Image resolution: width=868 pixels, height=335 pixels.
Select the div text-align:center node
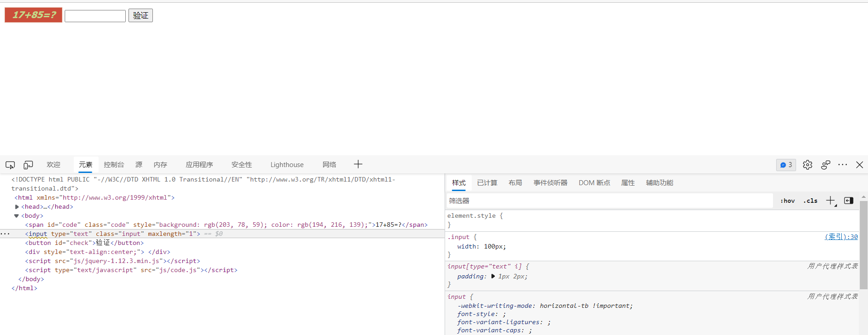[98, 252]
